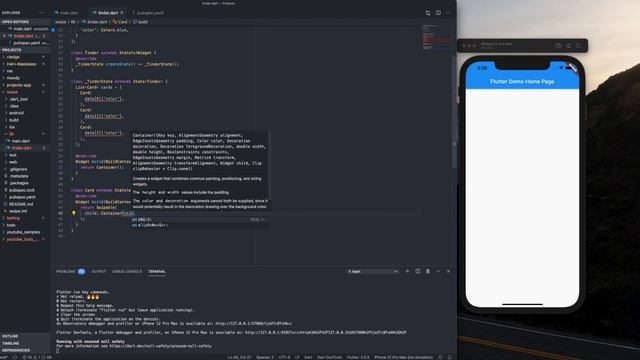The width and height of the screenshot is (640, 360).
Task: Open Explorer panel ellipsis menu
Action: point(42,13)
